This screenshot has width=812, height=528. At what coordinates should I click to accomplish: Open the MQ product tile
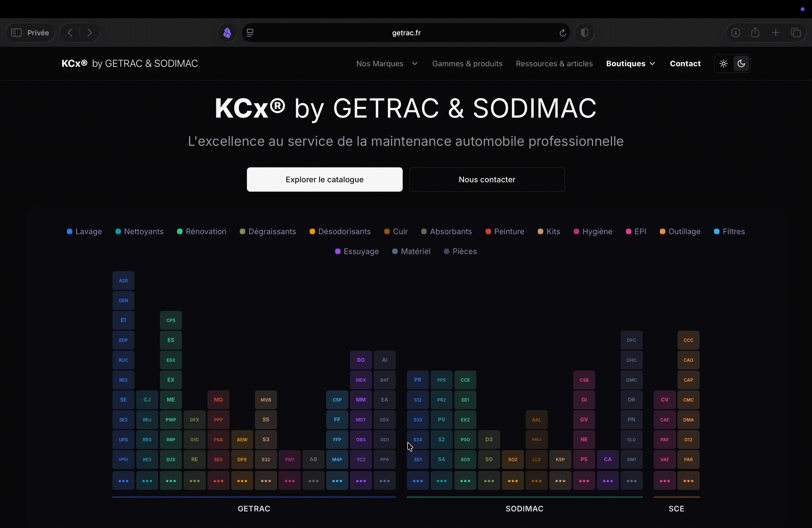(x=218, y=400)
